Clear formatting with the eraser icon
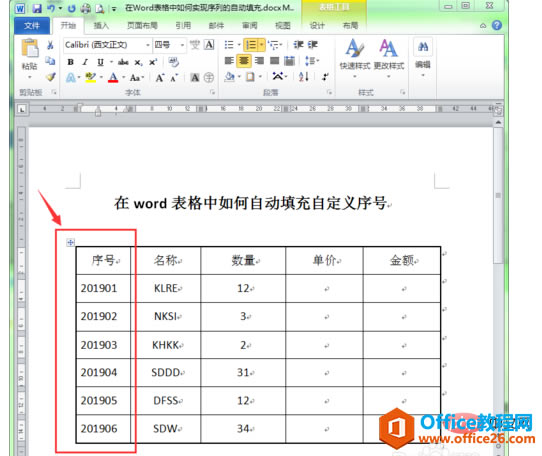Screen dimensions: 542x456 173,62
